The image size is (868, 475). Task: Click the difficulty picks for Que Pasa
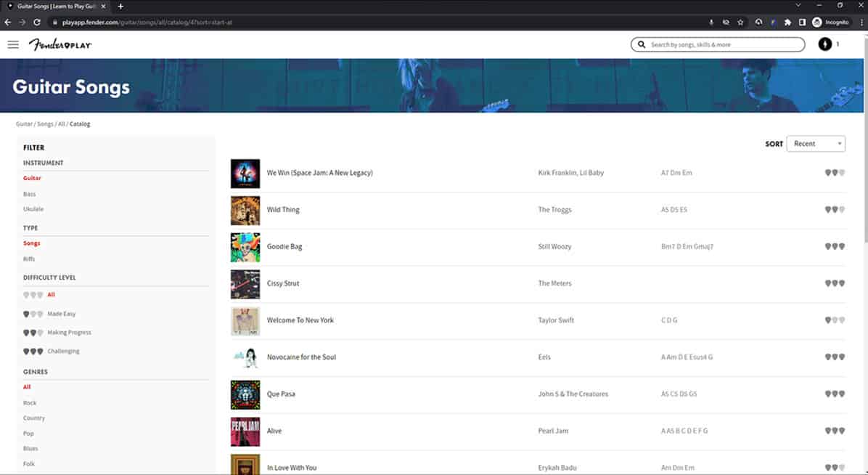(835, 394)
